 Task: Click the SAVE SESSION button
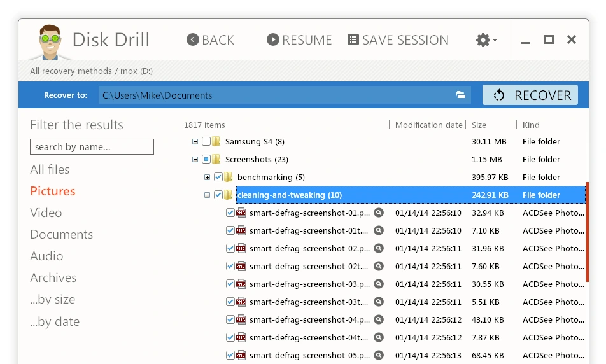[x=398, y=40]
